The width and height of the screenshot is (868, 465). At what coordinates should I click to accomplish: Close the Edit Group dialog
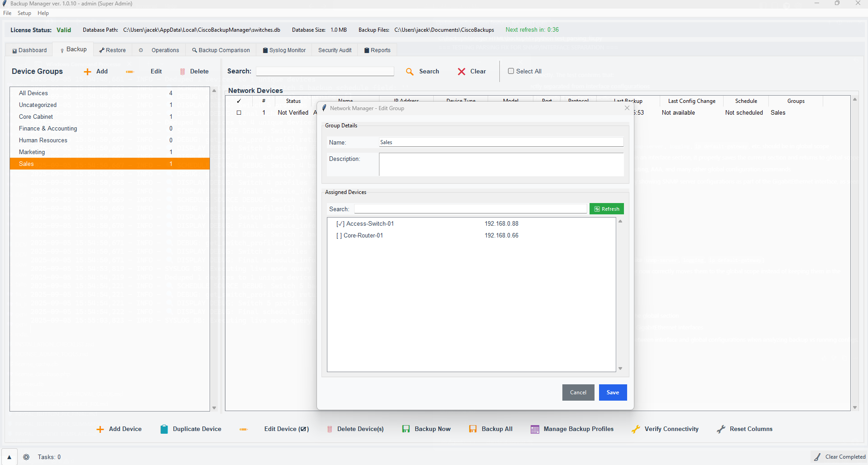627,108
